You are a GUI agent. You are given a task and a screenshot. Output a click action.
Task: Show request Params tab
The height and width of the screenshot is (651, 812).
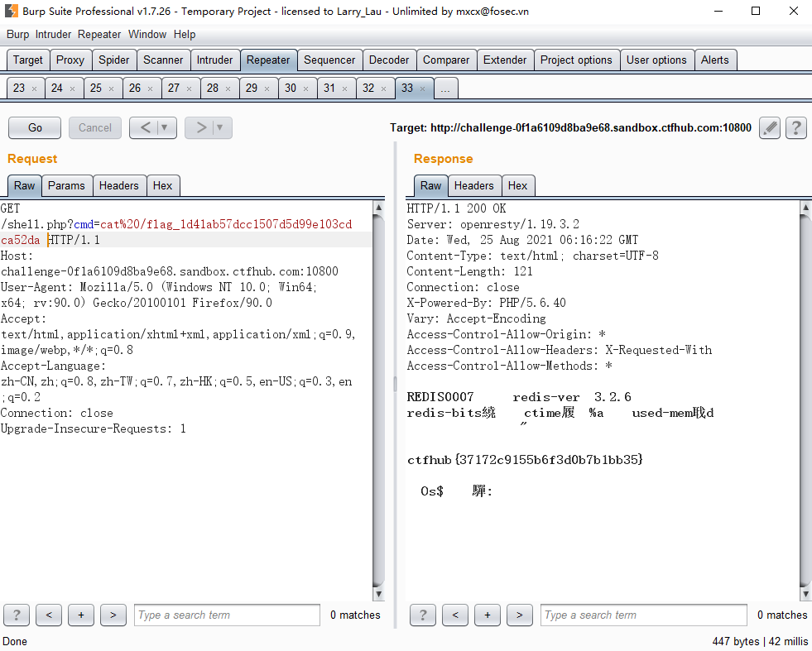(66, 186)
